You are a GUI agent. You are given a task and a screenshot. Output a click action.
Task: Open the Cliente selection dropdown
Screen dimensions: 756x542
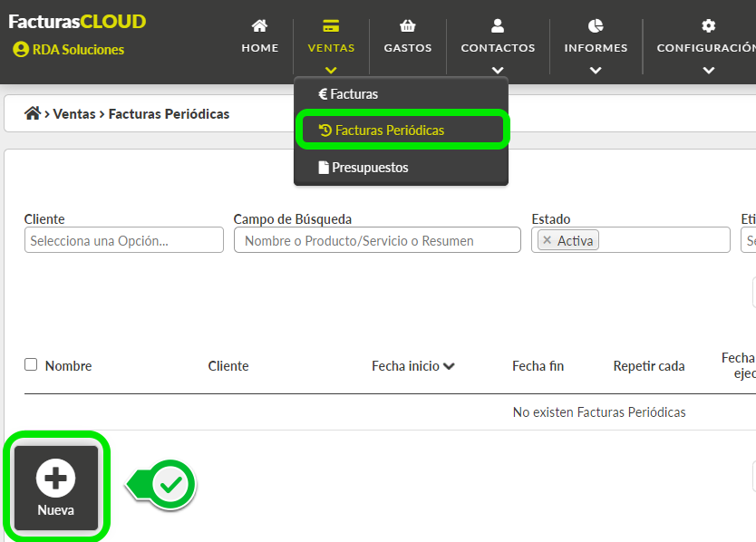pos(123,239)
